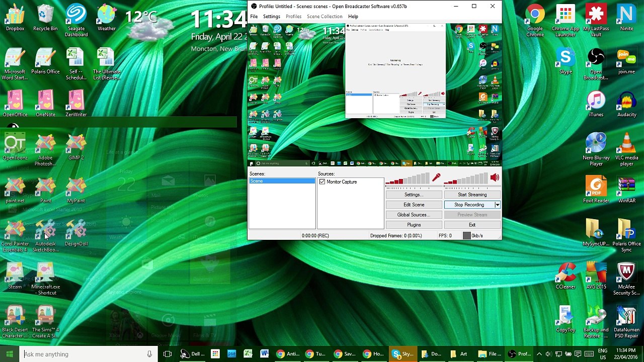Click the Exit button in OBS
This screenshot has width=644, height=362.
472,225
